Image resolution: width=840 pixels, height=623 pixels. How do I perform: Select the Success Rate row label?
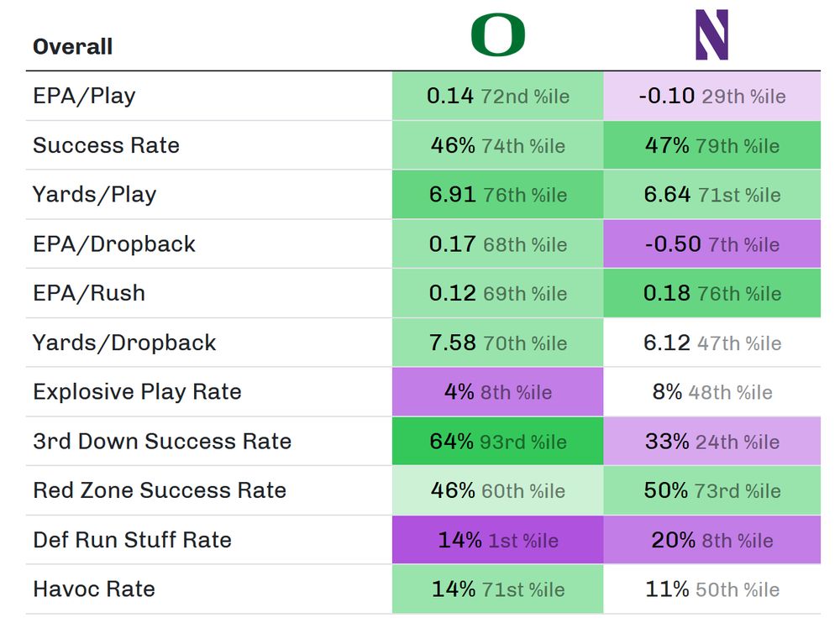(106, 145)
